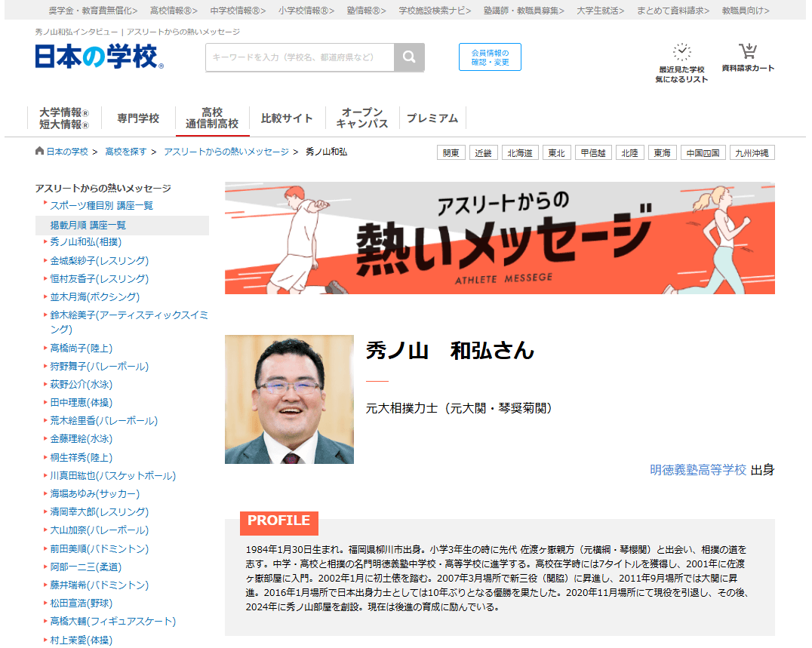
Task: Open 中学校情報 top bar link
Action: [238, 11]
